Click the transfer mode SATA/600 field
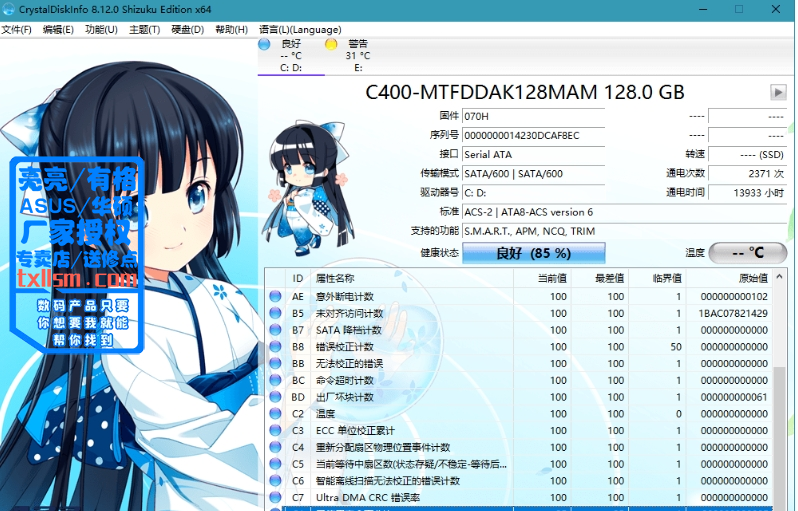 click(x=533, y=174)
